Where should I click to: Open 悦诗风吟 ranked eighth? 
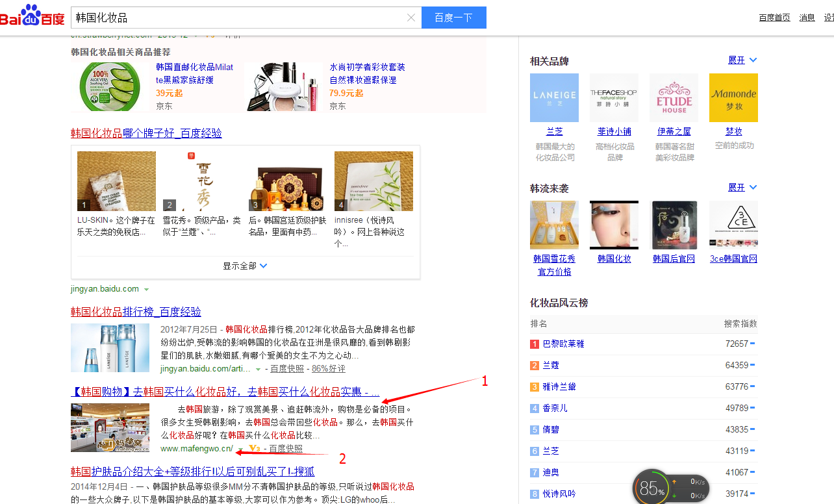click(x=559, y=494)
